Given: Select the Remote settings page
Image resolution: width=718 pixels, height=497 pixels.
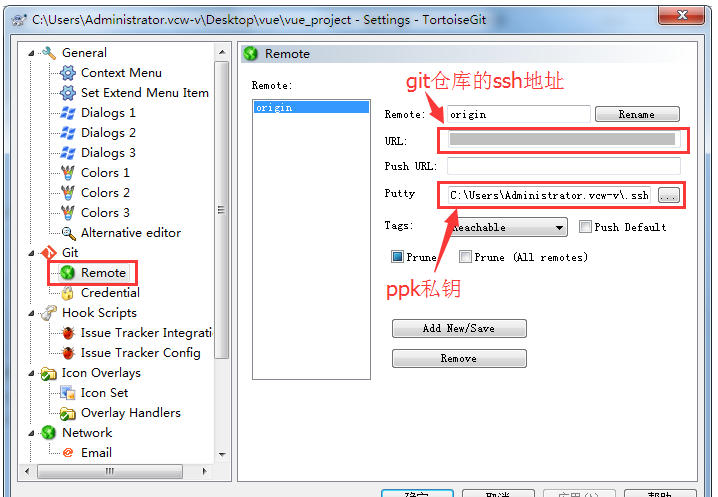Looking at the screenshot, I should [x=103, y=273].
